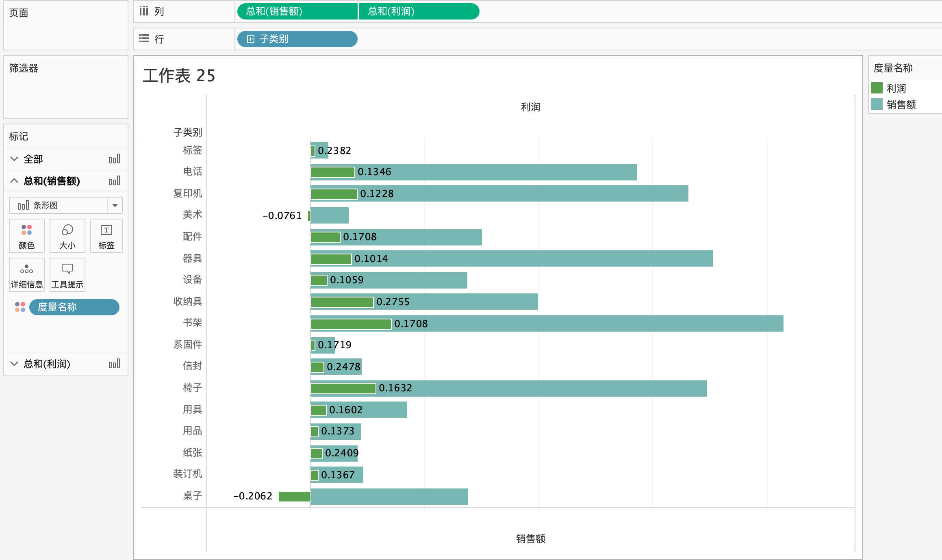This screenshot has width=942, height=560.
Task: Click the columns shelf icon next to 列
Action: [144, 11]
